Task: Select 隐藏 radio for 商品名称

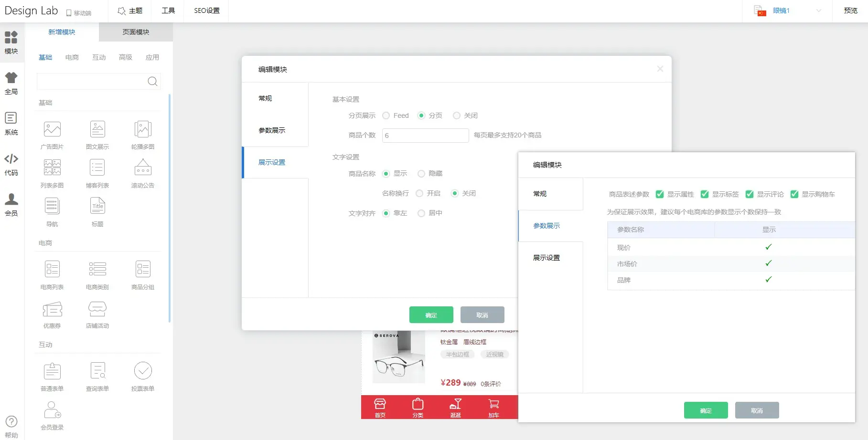Action: tap(421, 174)
